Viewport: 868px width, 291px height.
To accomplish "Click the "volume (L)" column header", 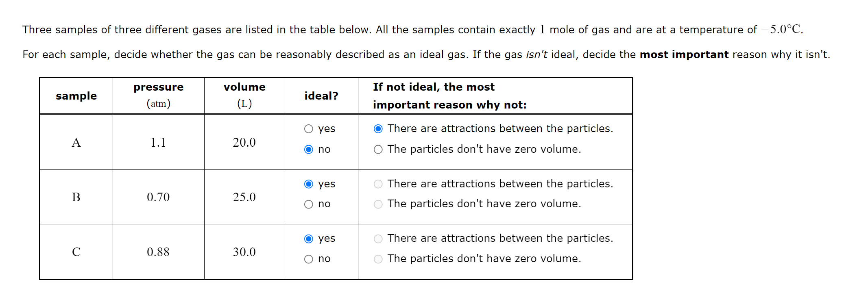I will coord(244,96).
